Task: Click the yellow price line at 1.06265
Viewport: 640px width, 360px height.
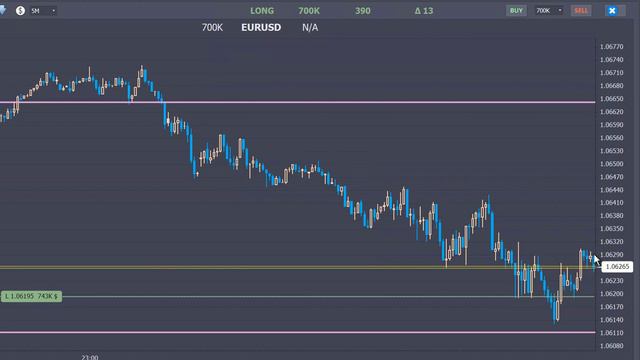Action: tap(297, 267)
